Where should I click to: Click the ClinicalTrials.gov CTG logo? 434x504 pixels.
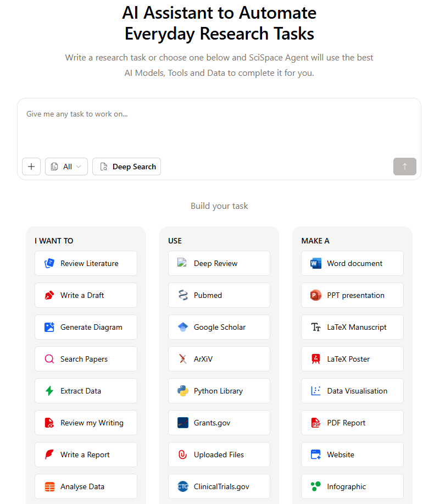coord(183,486)
